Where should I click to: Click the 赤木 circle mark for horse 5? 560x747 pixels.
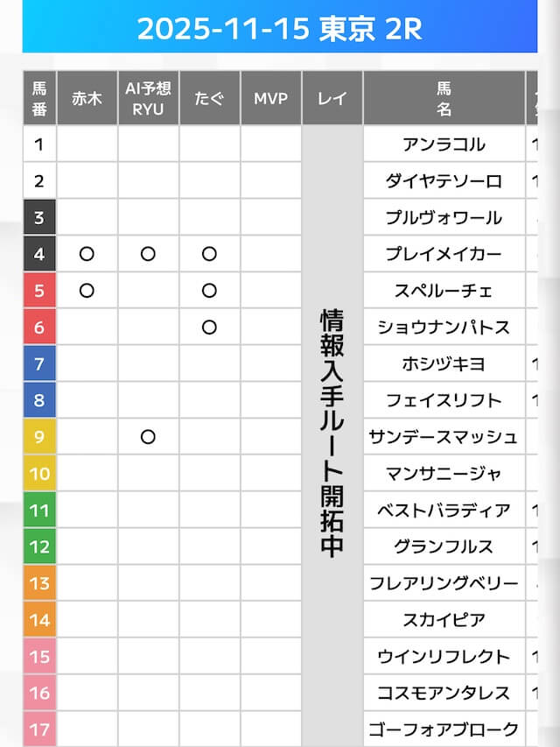[x=87, y=291]
